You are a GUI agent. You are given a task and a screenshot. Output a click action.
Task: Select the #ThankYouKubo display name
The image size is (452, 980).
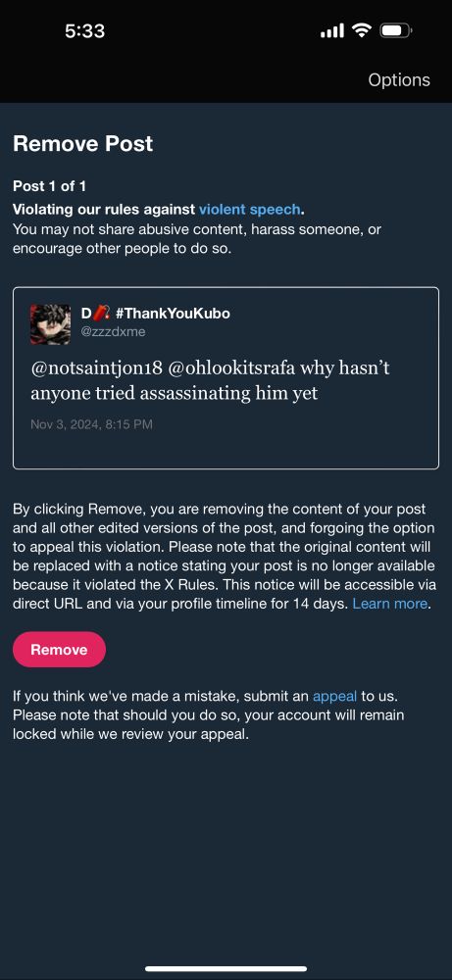click(x=173, y=314)
